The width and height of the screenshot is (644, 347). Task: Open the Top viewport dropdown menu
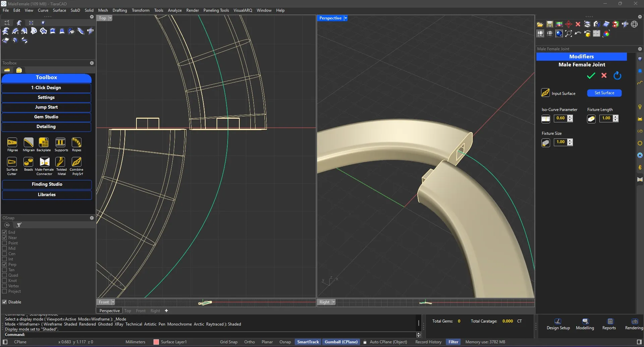[110, 18]
